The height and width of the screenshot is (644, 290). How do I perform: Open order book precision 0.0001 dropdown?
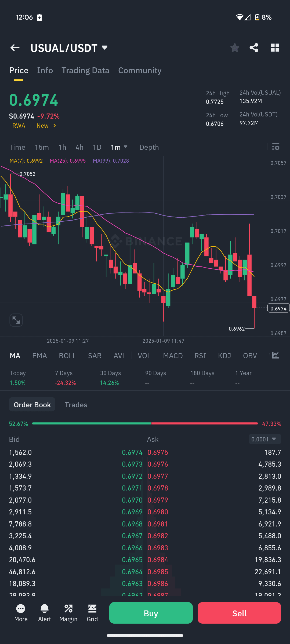tap(265, 439)
